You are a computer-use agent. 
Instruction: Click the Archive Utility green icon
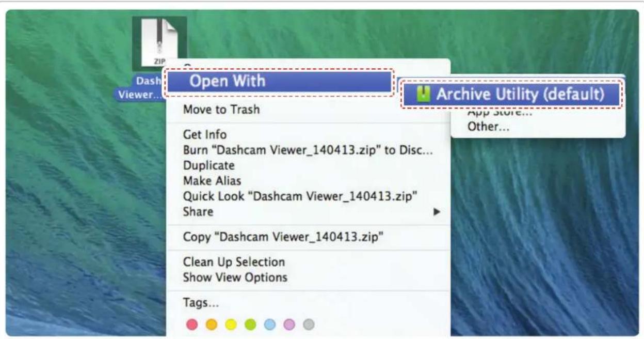coord(424,95)
